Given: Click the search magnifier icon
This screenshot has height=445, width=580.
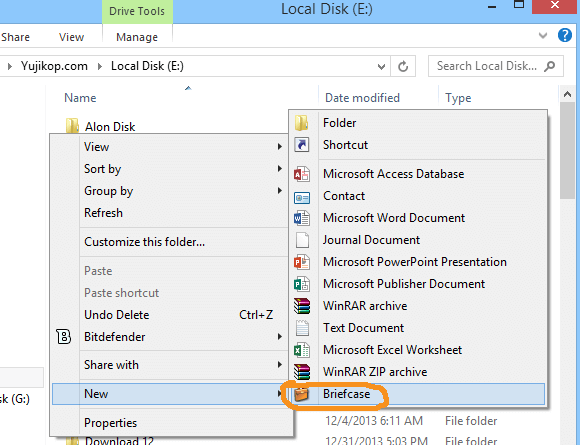Looking at the screenshot, I should pos(550,66).
